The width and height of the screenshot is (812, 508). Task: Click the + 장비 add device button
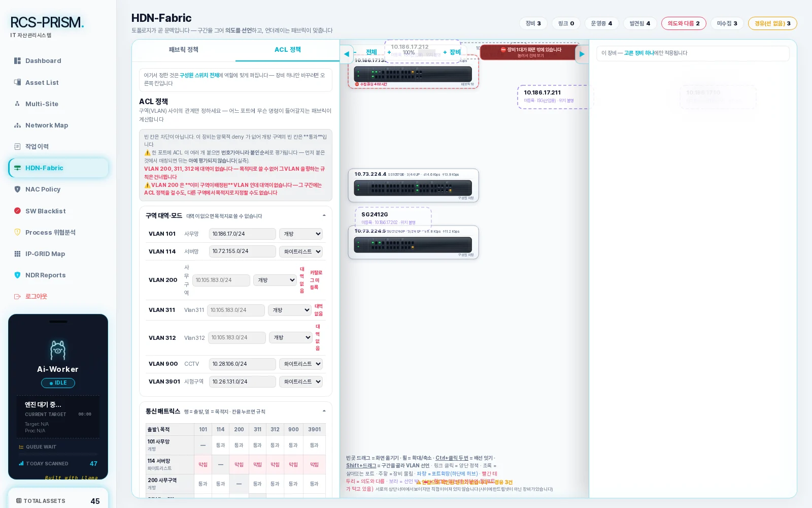pyautogui.click(x=452, y=52)
